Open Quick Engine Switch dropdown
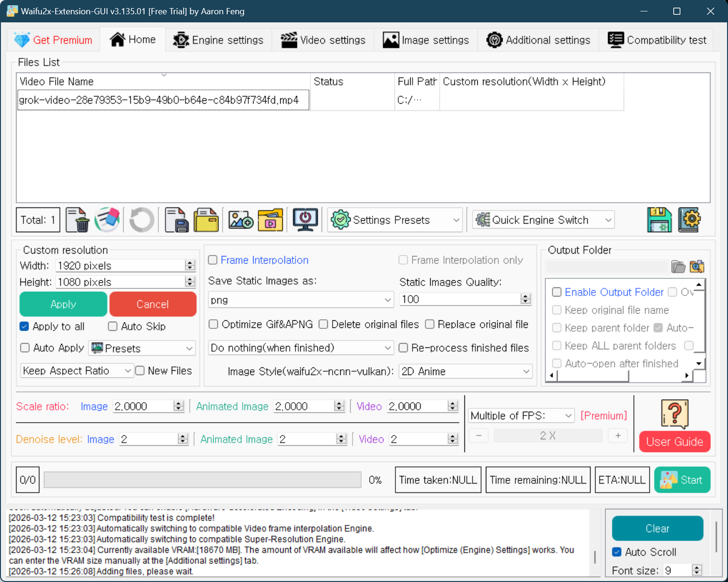The height and width of the screenshot is (582, 728). (543, 220)
